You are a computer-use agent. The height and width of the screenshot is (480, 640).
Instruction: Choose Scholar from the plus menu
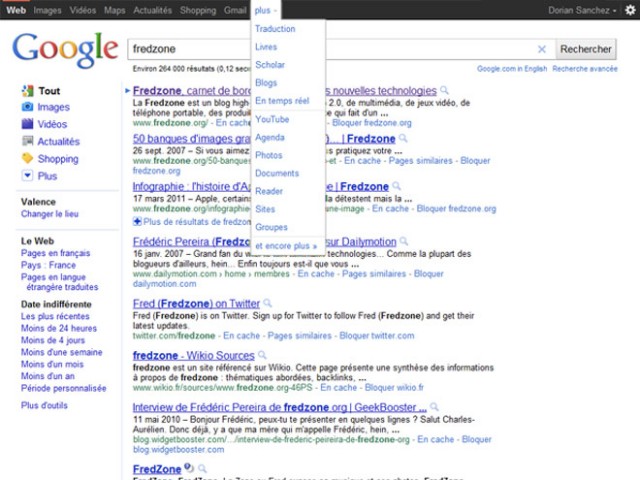pyautogui.click(x=270, y=65)
